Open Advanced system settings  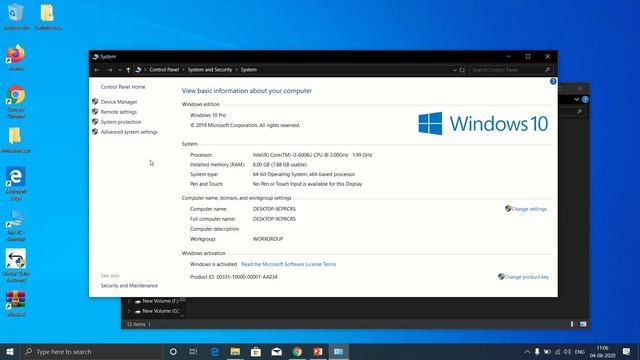pos(129,132)
